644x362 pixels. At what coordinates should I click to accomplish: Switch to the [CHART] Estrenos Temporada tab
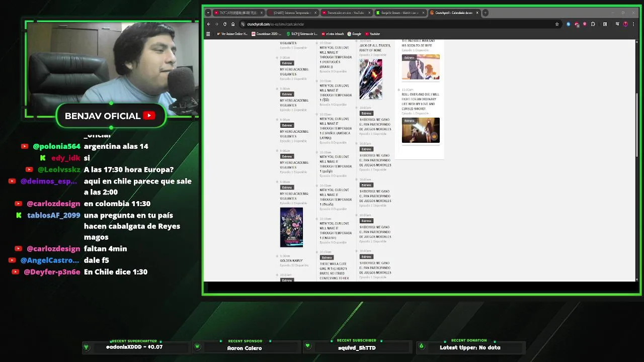292,13
